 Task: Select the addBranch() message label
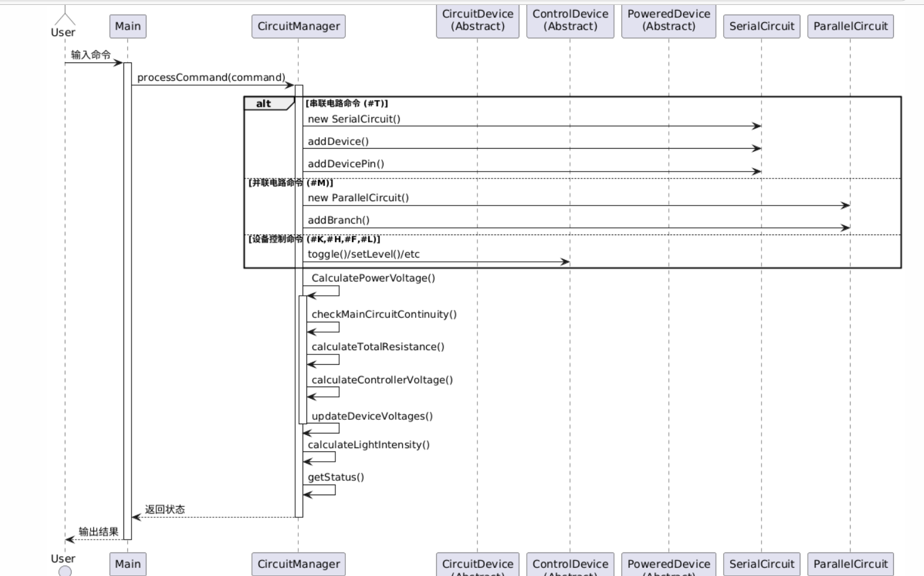338,220
